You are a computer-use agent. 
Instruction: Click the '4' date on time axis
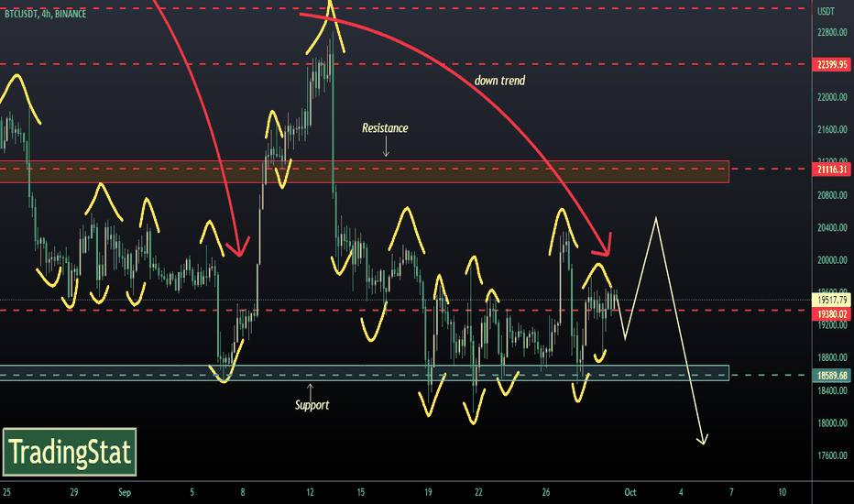point(681,493)
